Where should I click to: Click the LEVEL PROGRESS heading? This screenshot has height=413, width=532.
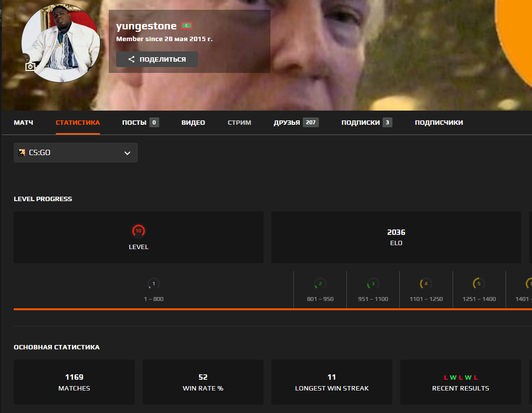click(43, 199)
